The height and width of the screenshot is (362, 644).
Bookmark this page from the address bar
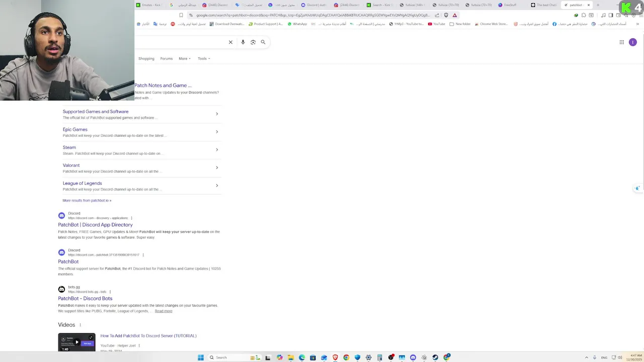click(181, 15)
